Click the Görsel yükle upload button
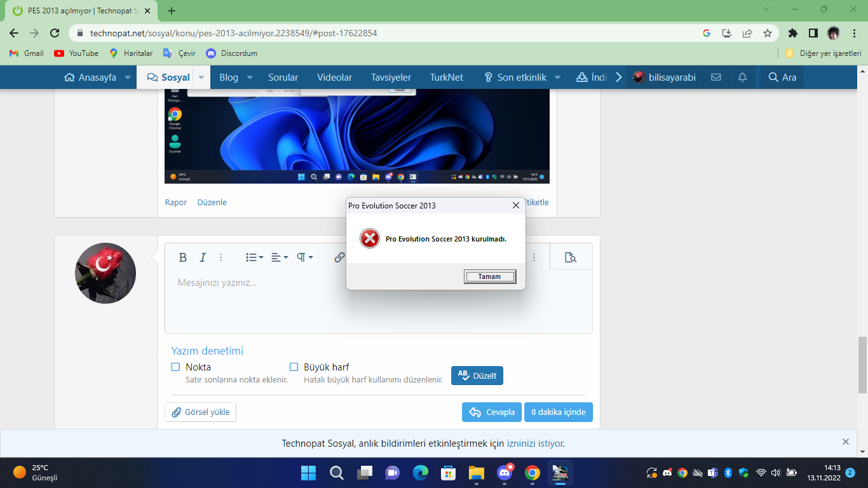Screen dimensions: 868x488 pyautogui.click(x=201, y=412)
